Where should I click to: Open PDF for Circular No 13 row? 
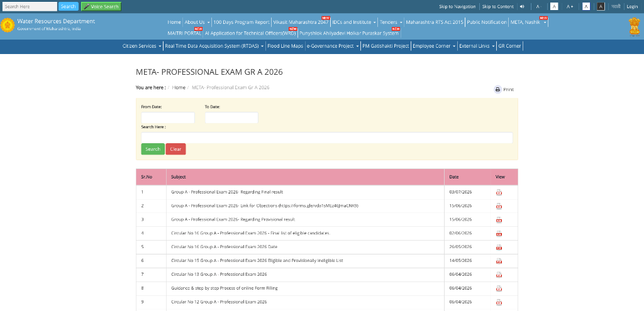click(499, 275)
